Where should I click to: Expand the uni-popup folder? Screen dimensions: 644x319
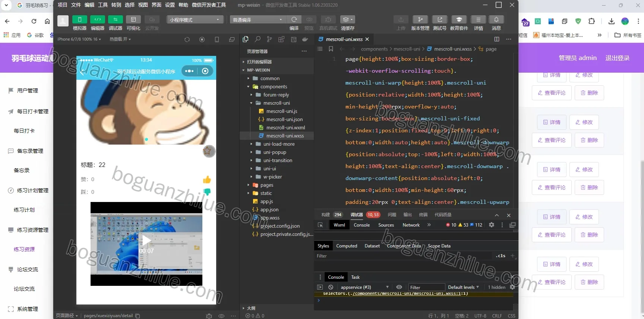275,152
